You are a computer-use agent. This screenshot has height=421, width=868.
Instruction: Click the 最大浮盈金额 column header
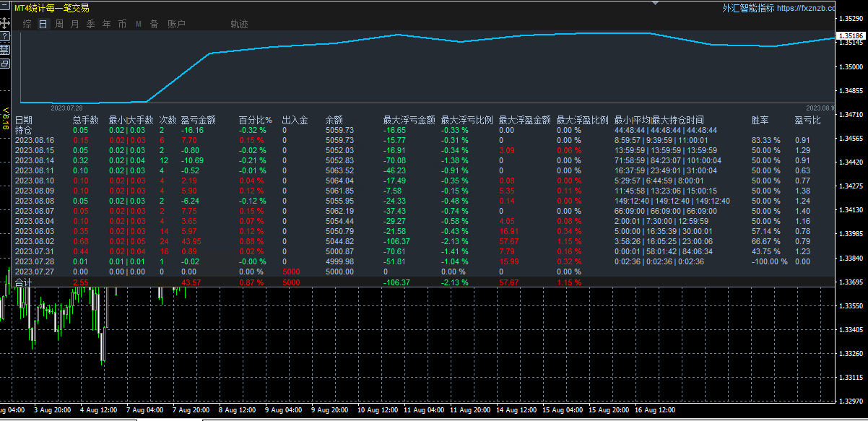tap(524, 120)
